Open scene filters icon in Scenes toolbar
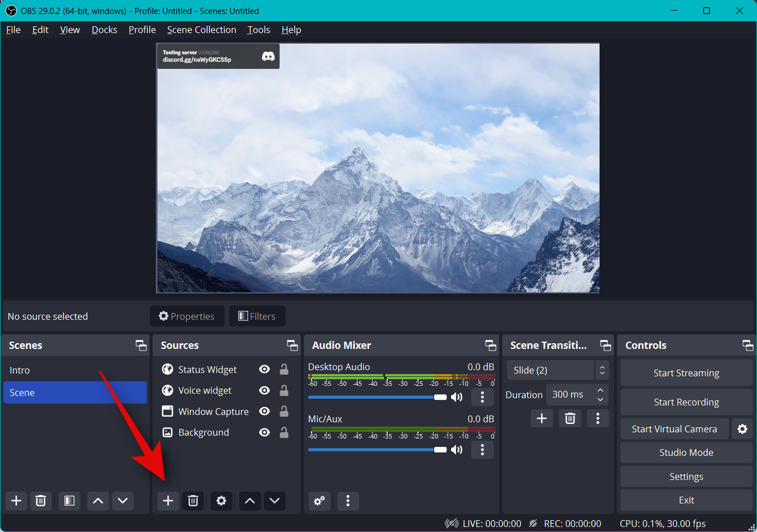This screenshot has height=532, width=757. click(69, 501)
